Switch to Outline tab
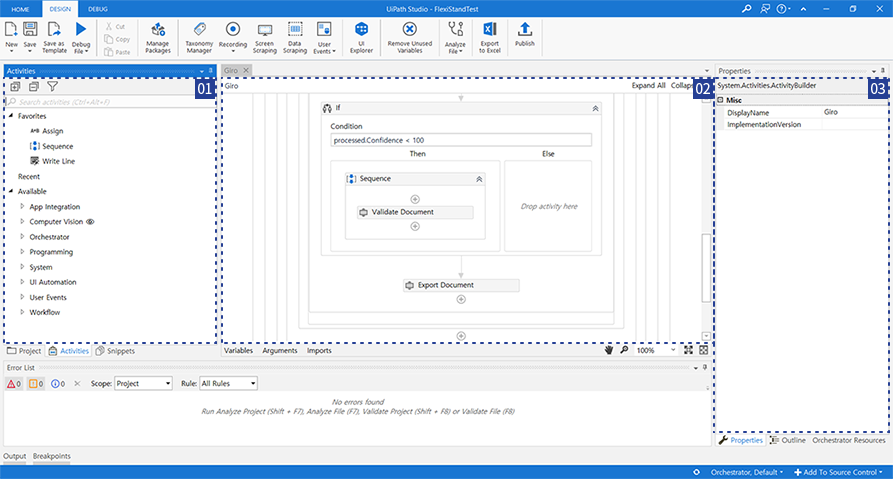 (x=788, y=440)
